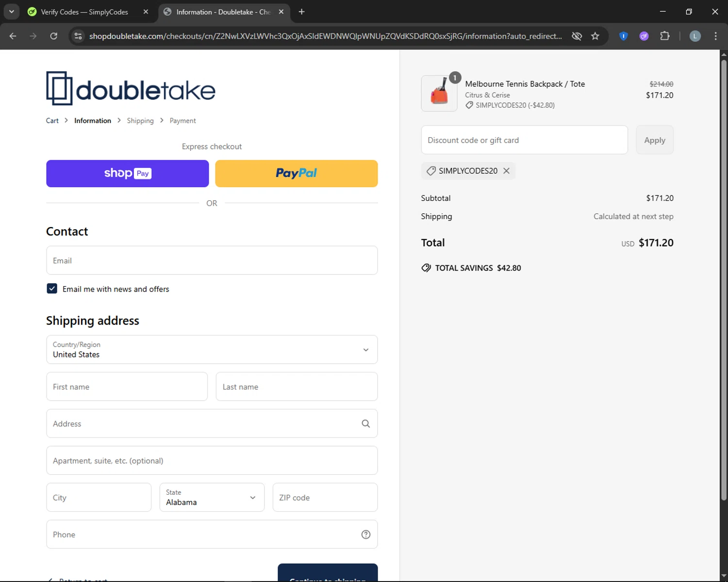The image size is (728, 582).
Task: Switch to Verify Codes — SimplyCodes tab
Action: tap(84, 12)
